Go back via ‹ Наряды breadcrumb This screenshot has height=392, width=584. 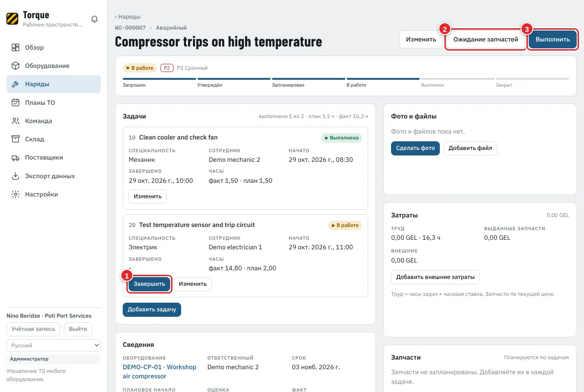128,17
